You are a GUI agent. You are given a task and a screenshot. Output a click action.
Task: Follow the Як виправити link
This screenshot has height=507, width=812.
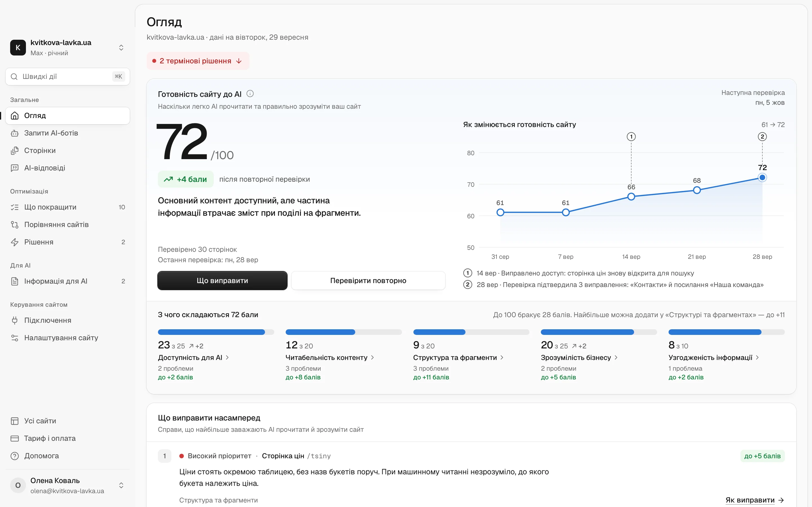click(x=754, y=500)
